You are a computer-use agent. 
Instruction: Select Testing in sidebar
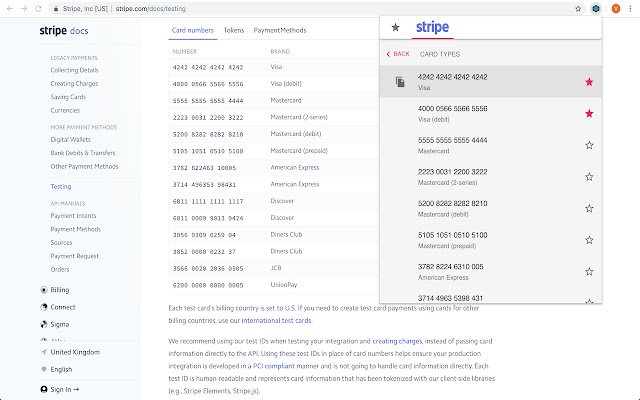(x=61, y=187)
